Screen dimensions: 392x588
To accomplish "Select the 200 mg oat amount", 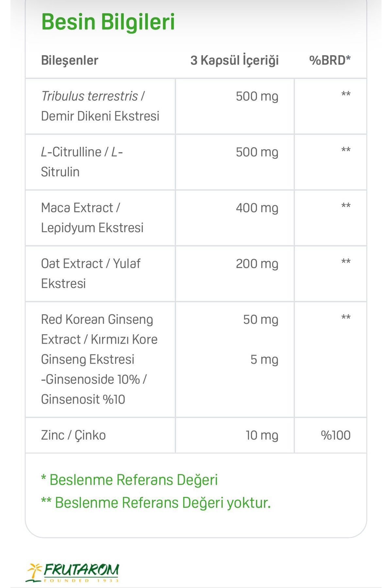I will 257,264.
